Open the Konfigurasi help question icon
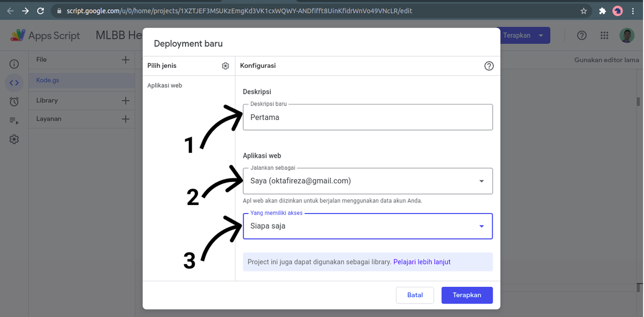Screen dimensions: 644x317 coord(489,66)
